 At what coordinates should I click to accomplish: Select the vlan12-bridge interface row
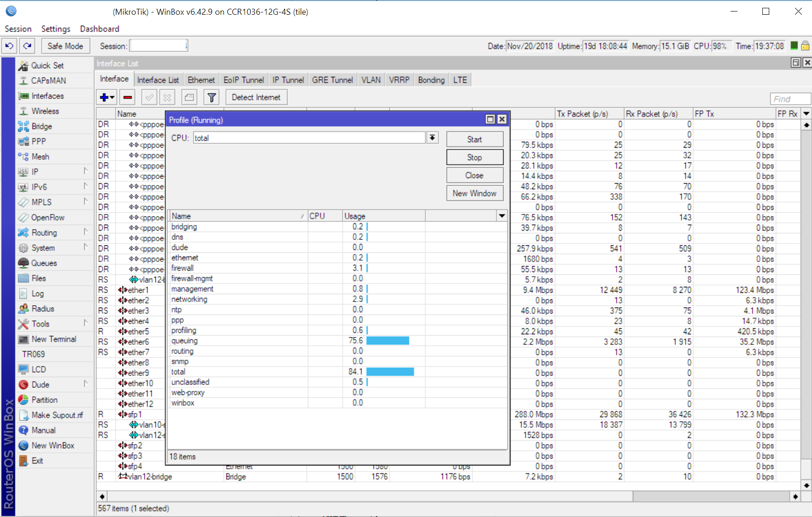pyautogui.click(x=449, y=476)
